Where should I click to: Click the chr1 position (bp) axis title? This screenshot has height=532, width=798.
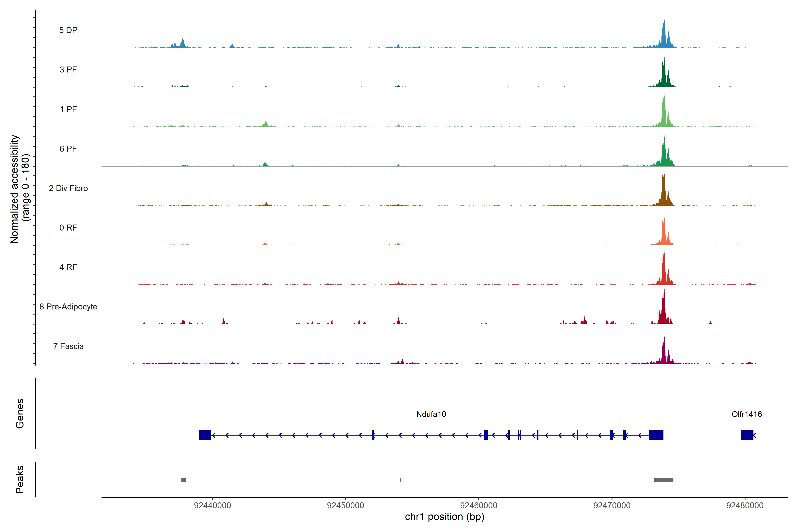tap(444, 517)
